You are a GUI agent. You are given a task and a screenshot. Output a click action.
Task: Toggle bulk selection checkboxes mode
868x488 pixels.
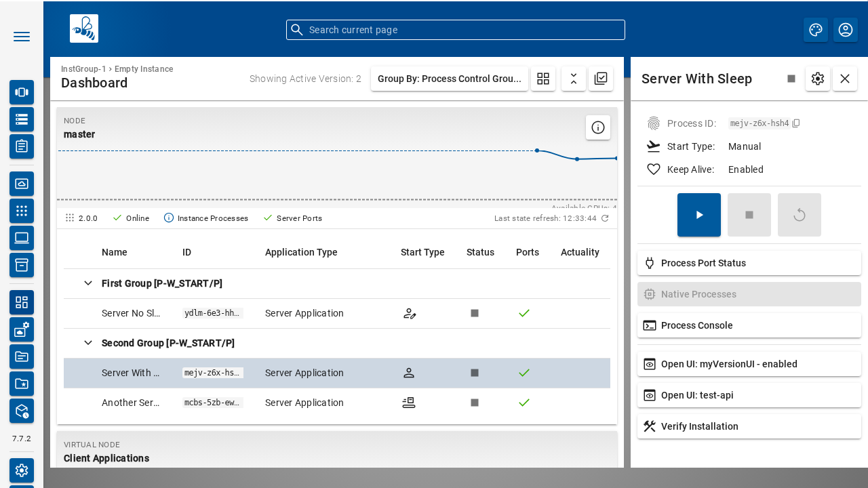[x=601, y=79]
